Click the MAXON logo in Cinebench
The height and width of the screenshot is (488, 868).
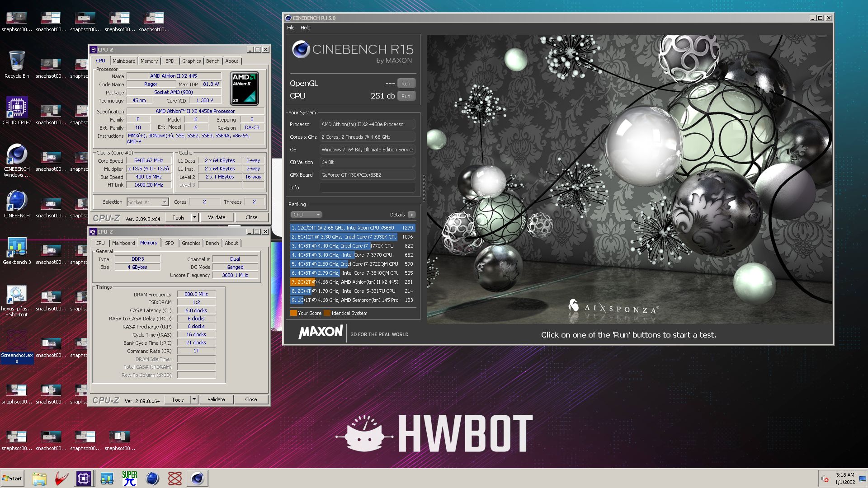321,333
